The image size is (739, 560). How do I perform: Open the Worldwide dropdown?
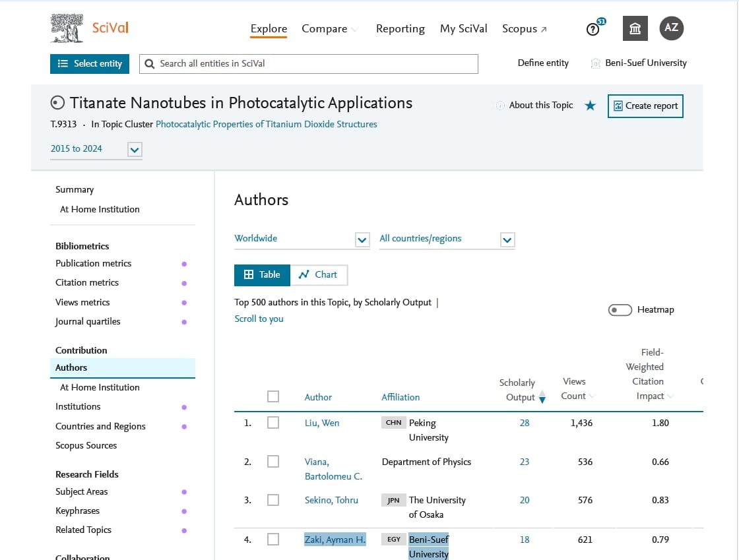(x=362, y=239)
